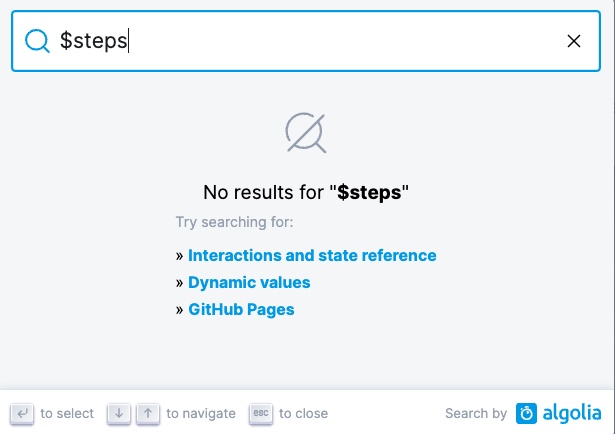This screenshot has width=615, height=434.
Task: Click the "Search by" label
Action: (x=476, y=413)
